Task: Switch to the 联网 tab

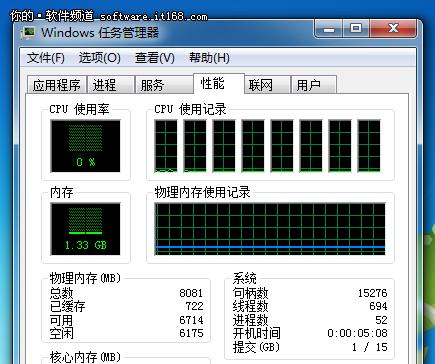Action: (x=267, y=85)
